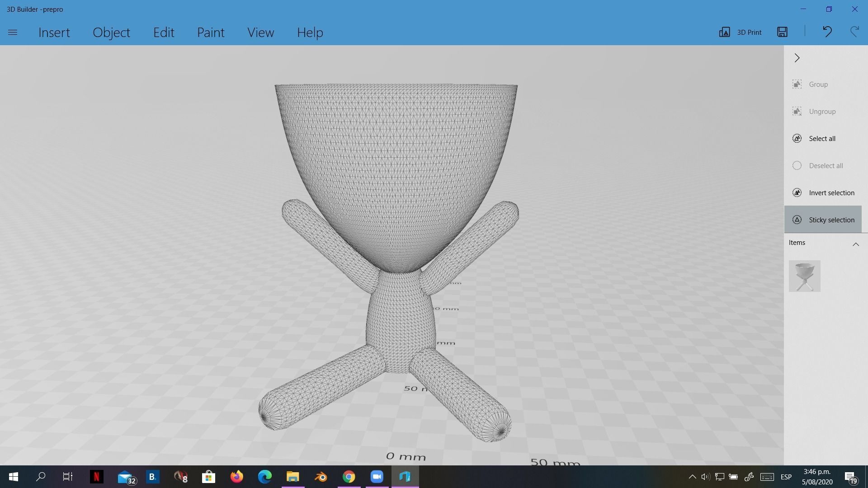Open Task View on the taskbar
The width and height of the screenshot is (868, 488).
pos(68,477)
